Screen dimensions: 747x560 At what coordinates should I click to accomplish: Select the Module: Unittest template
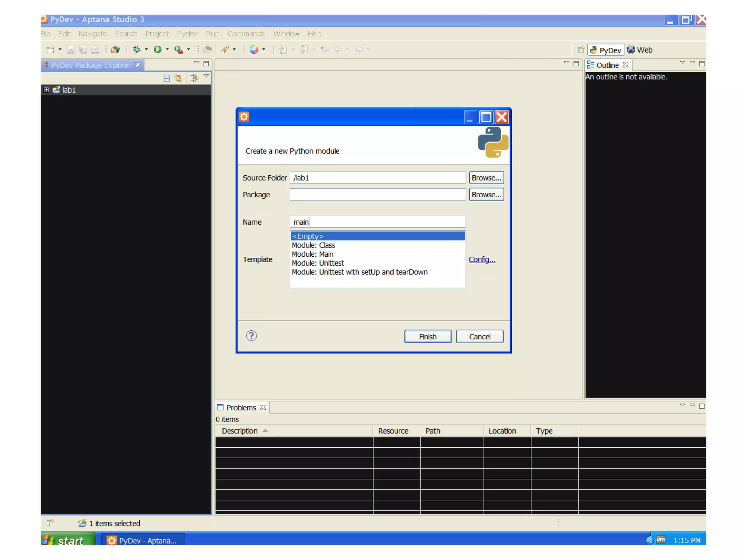pyautogui.click(x=378, y=263)
